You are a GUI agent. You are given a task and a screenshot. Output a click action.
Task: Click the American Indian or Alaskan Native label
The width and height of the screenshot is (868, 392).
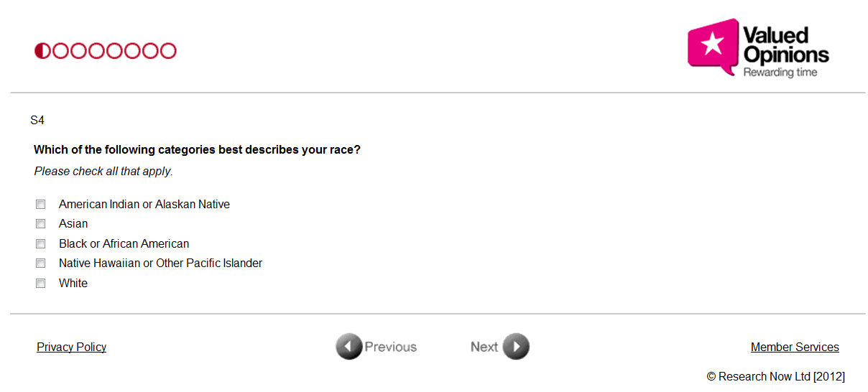point(144,205)
